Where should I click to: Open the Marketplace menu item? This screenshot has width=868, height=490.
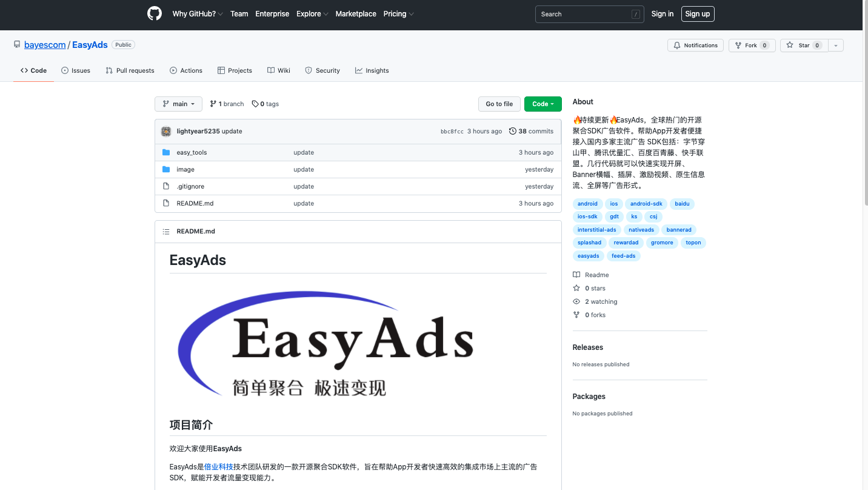355,13
